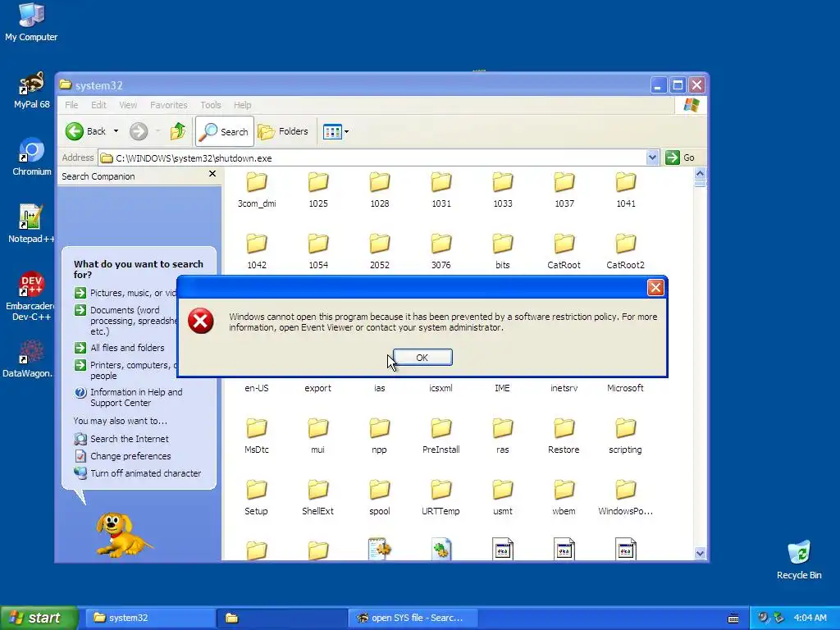Turn off animated character

pyautogui.click(x=138, y=473)
